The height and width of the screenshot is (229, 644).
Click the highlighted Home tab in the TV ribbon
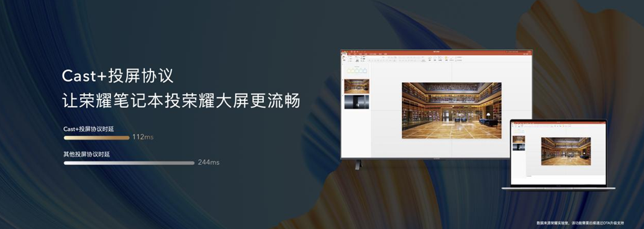coord(344,54)
